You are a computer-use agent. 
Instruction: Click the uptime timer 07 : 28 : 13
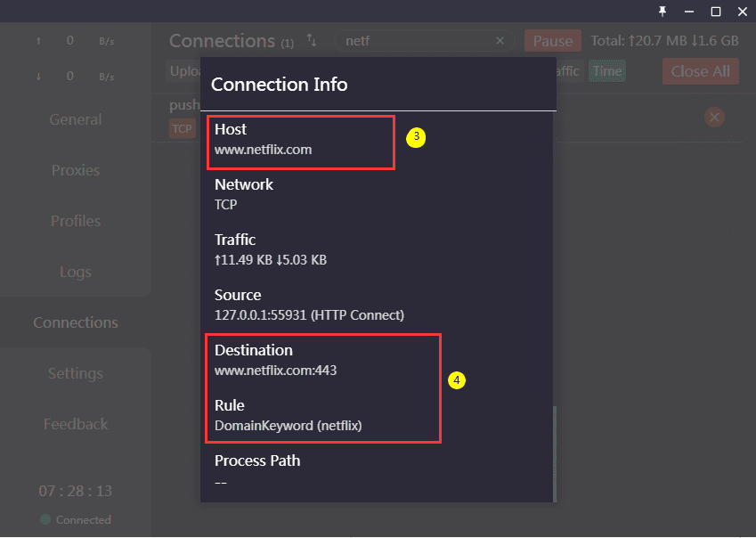(76, 491)
